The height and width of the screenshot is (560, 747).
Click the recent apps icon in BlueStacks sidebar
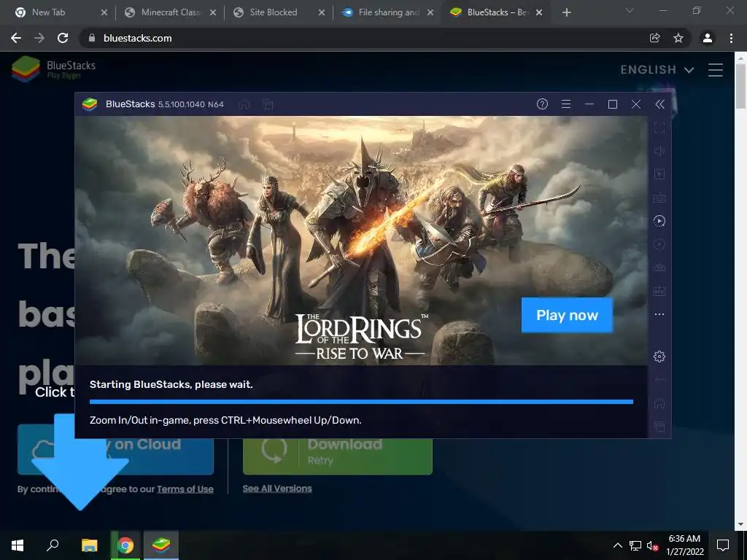coord(659,427)
